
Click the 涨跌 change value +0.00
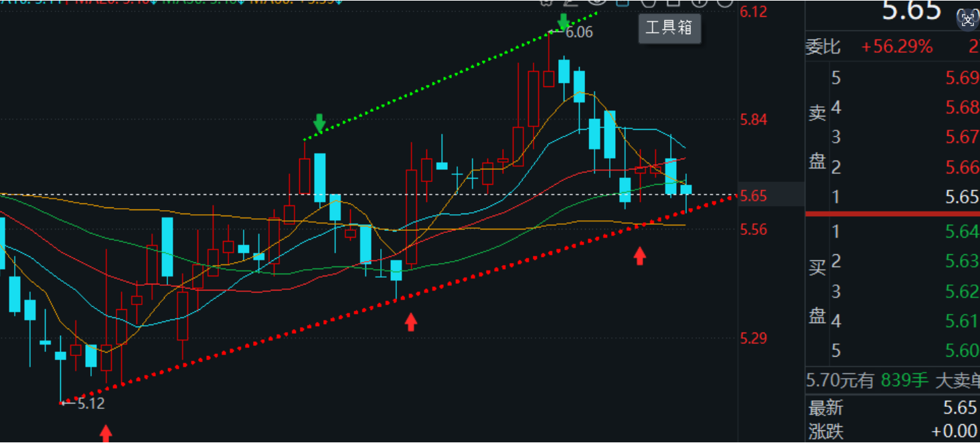point(955,432)
